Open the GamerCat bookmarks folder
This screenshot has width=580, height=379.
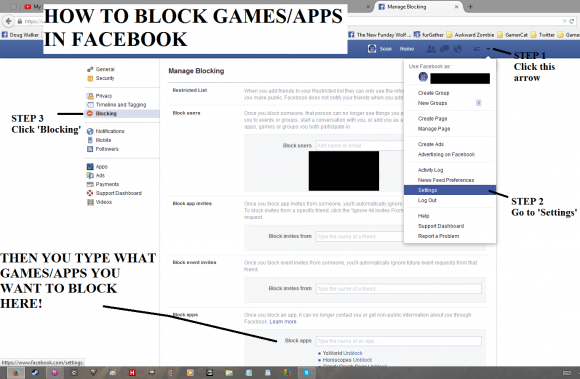pos(513,35)
